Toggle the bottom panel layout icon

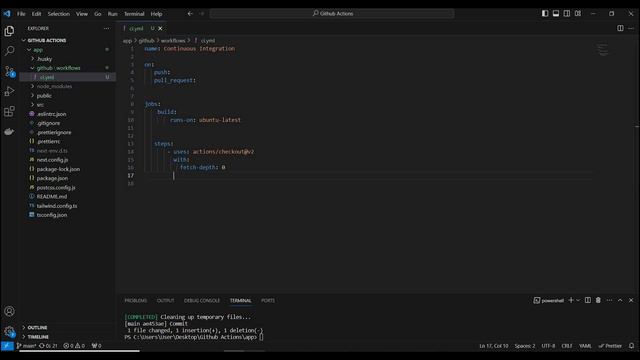tap(556, 13)
